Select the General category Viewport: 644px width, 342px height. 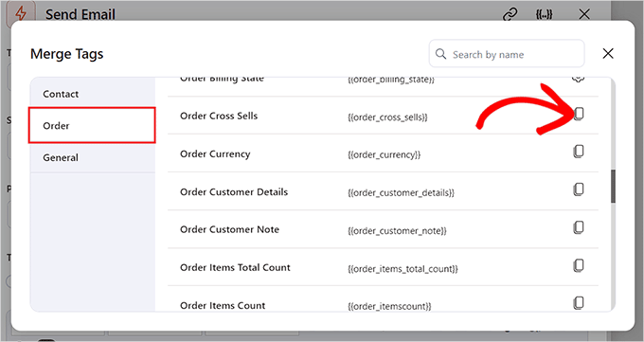click(x=93, y=157)
